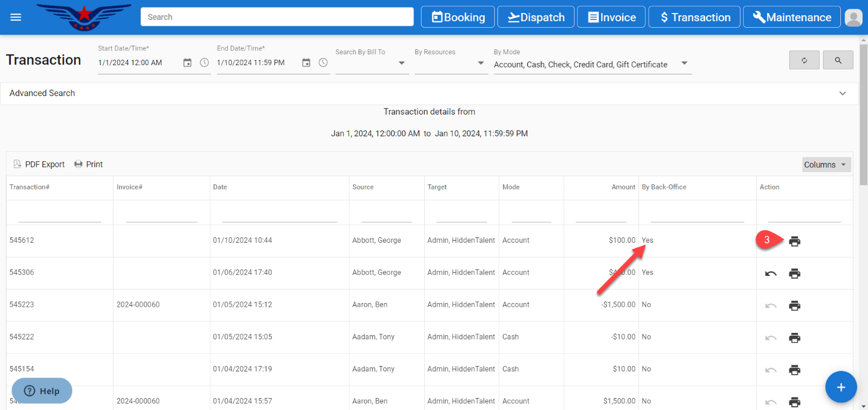
Task: Click the Help button
Action: point(42,391)
